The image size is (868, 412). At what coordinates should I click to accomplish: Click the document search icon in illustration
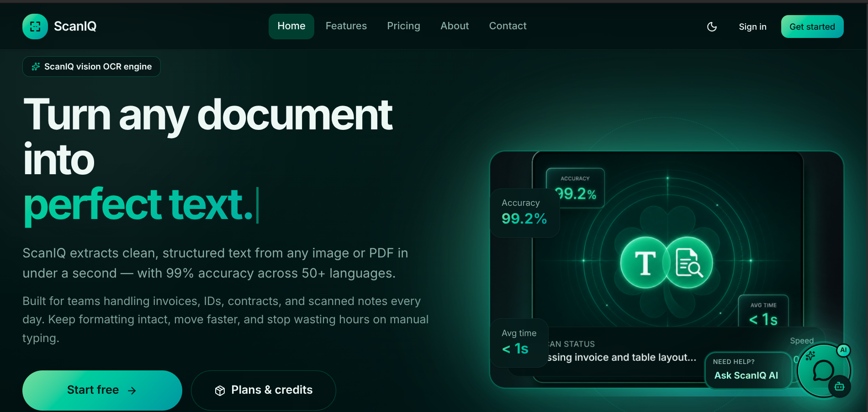tap(688, 262)
